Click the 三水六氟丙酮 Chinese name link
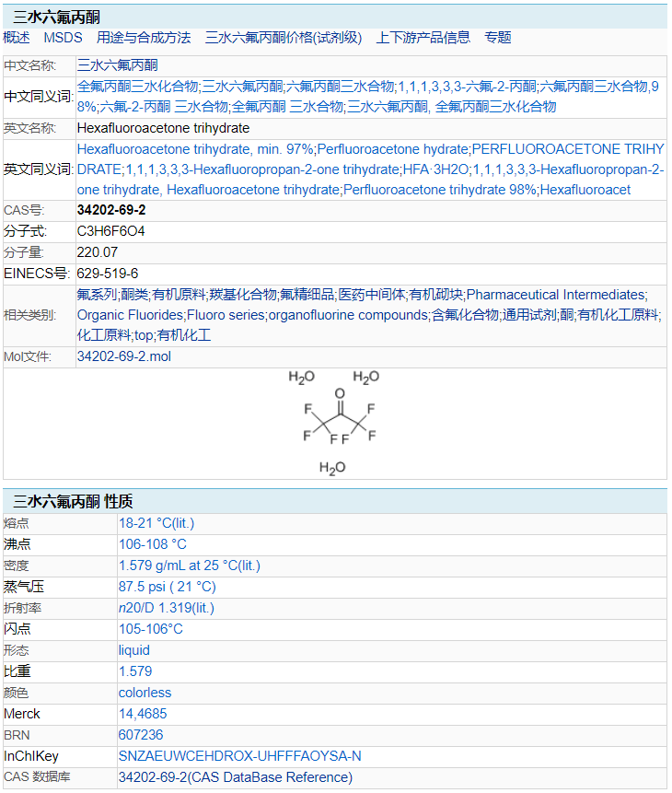672x793 pixels. click(117, 65)
